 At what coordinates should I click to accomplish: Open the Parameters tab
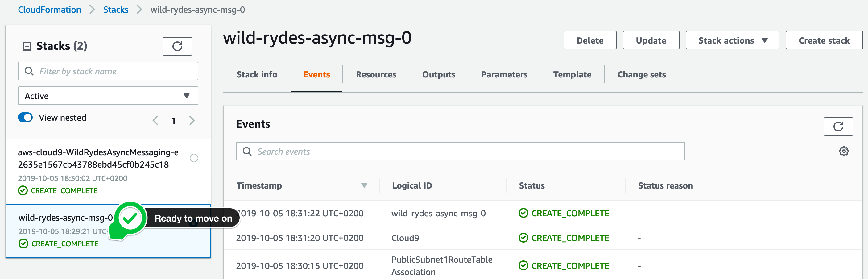click(x=504, y=74)
